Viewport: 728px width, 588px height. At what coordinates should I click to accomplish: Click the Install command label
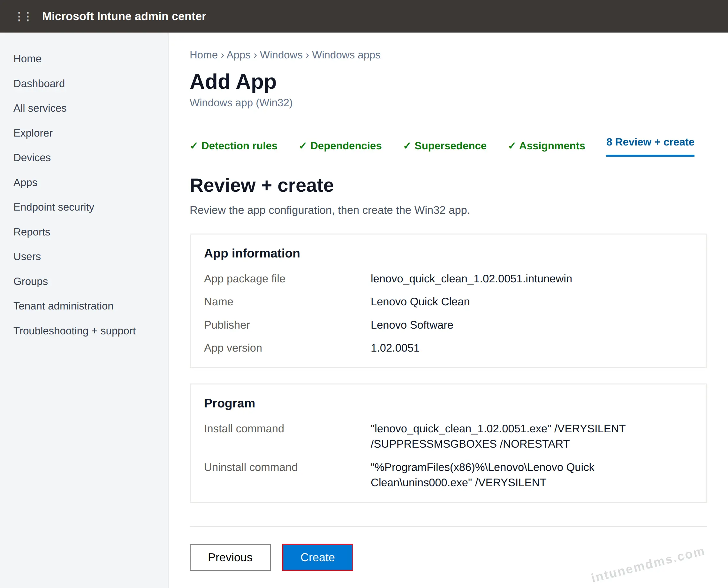click(244, 428)
